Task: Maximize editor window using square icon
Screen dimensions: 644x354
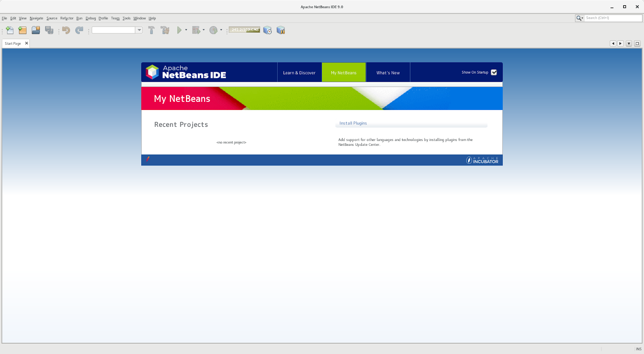Action: [637, 43]
